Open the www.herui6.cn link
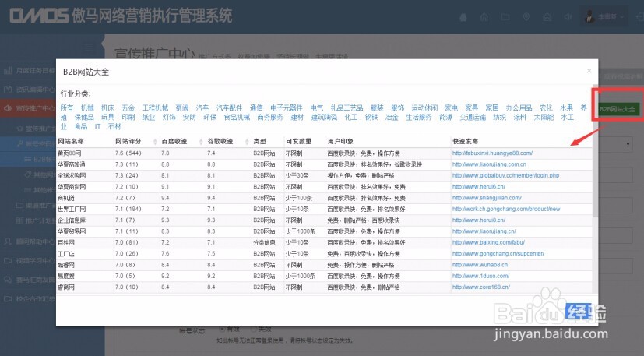This screenshot has width=644, height=356. coord(478,187)
